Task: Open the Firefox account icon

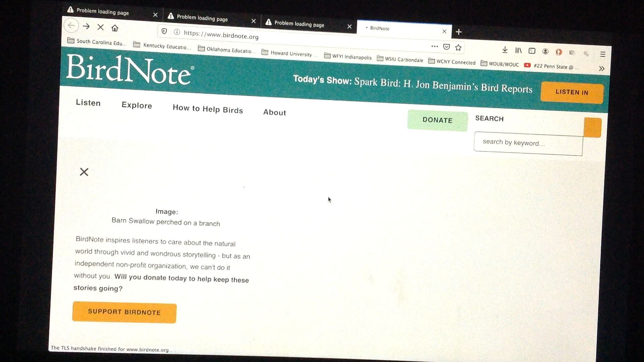Action: click(545, 52)
